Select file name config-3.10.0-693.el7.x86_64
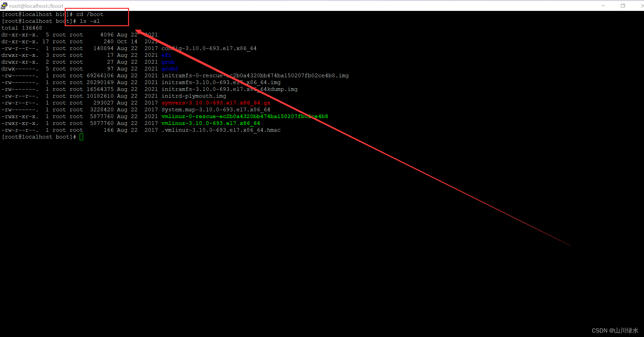644x337 pixels. click(209, 48)
